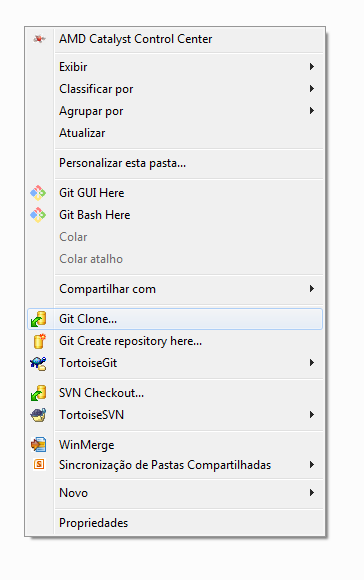
Task: Select Git Create repository here...
Action: [x=175, y=341]
